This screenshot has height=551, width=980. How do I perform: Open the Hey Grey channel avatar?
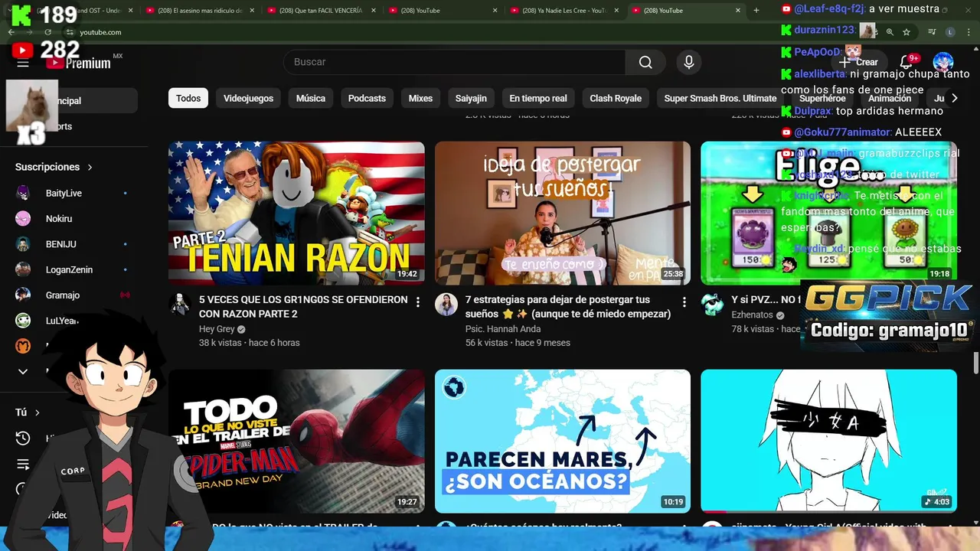pyautogui.click(x=180, y=305)
